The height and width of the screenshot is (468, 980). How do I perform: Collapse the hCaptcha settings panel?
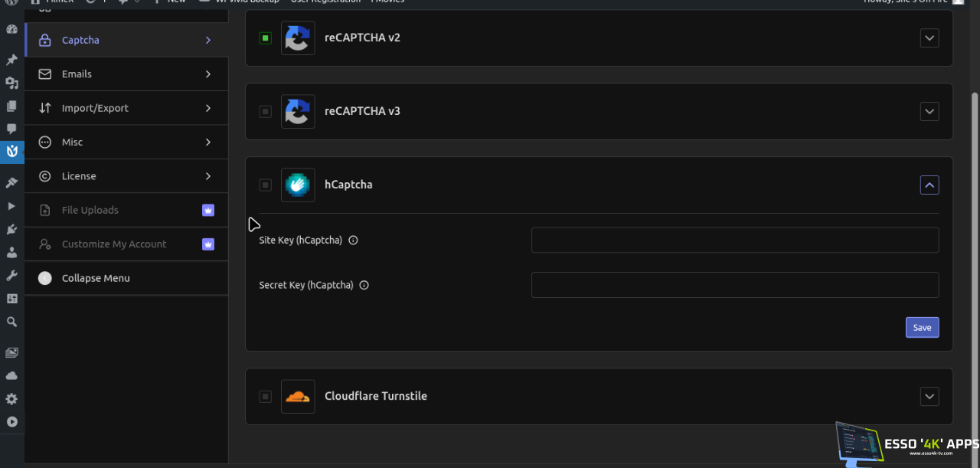coord(929,185)
